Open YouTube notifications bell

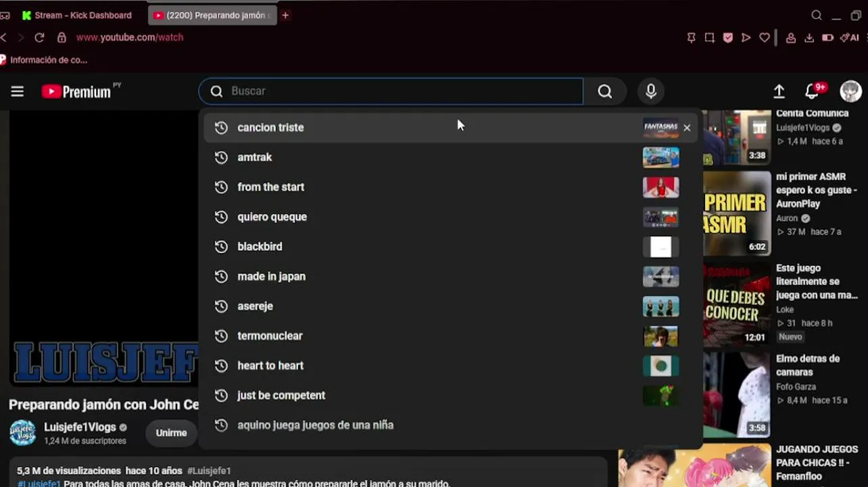[813, 91]
